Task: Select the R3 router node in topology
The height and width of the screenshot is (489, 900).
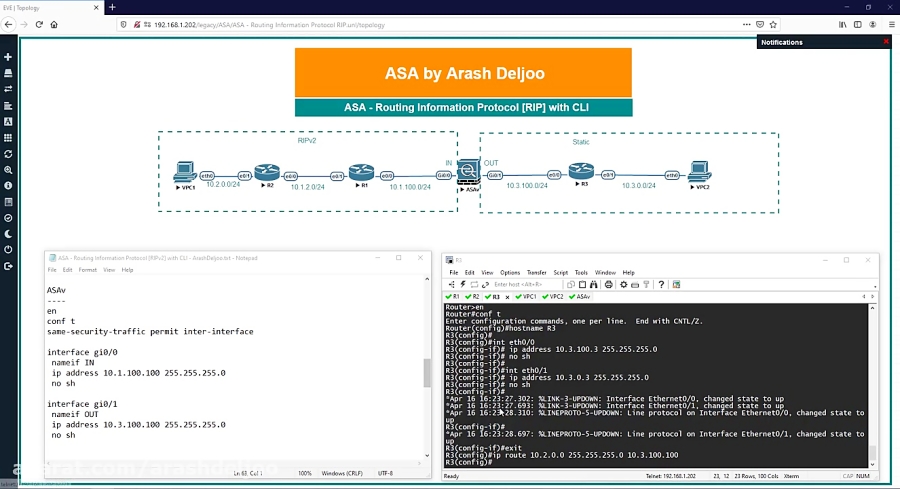Action: coord(581,172)
